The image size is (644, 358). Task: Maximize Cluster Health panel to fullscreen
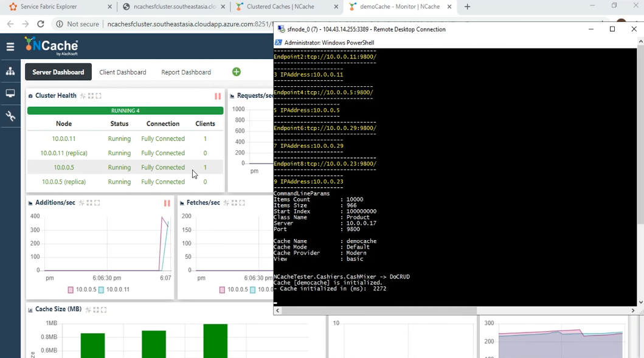[x=99, y=95]
